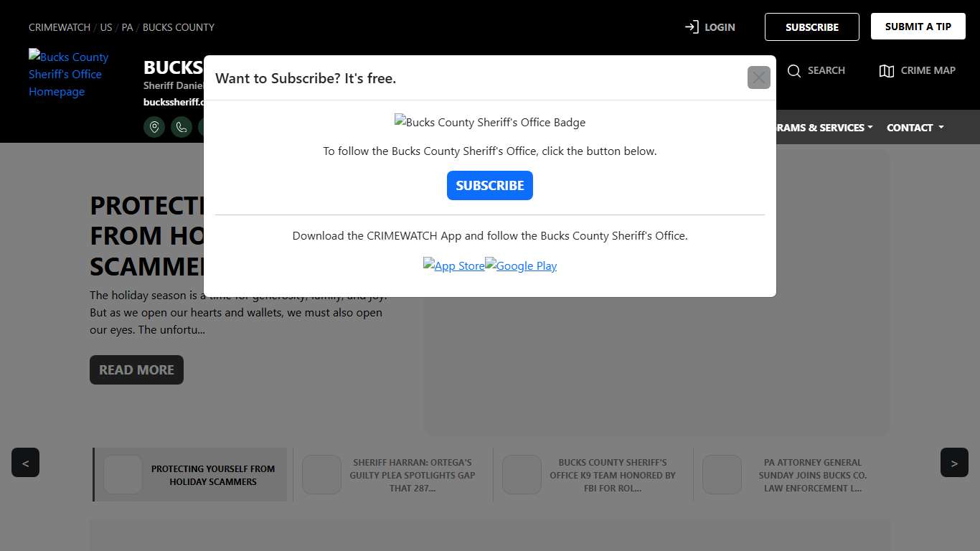This screenshot has height=551, width=980.
Task: Click the location pin icon
Action: click(x=154, y=127)
